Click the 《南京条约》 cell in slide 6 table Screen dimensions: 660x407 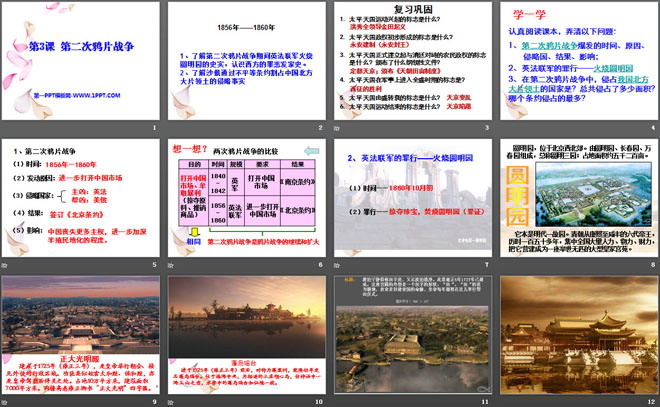[298, 182]
